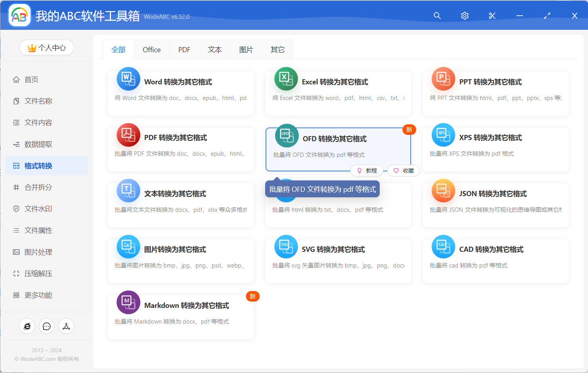This screenshot has width=588, height=373.
Task: Click the JSON conversion tool icon
Action: tap(443, 191)
